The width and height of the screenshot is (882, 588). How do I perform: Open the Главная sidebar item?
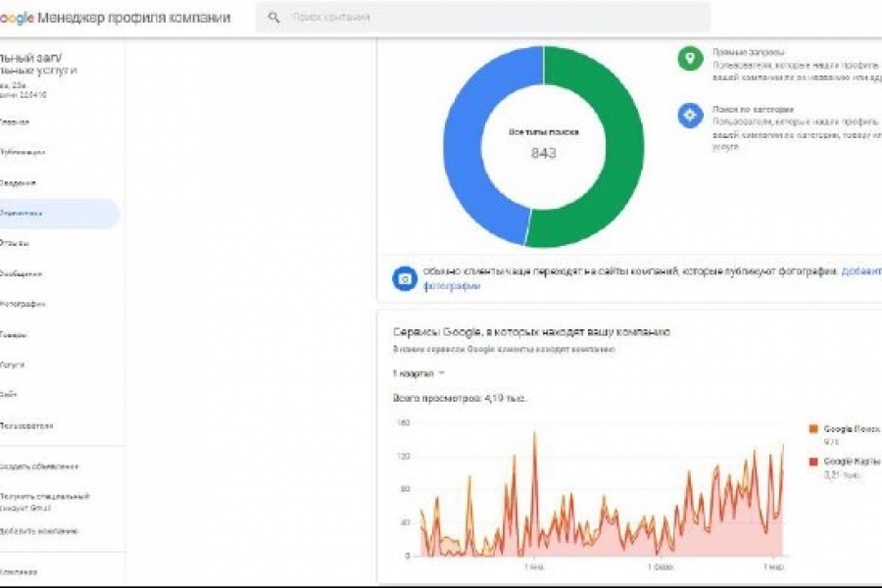pyautogui.click(x=15, y=122)
